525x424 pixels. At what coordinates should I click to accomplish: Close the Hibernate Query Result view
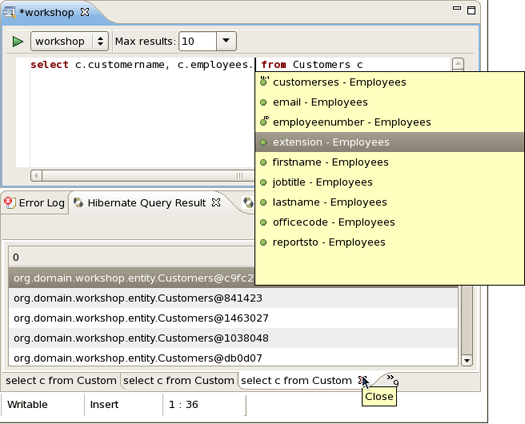[216, 203]
